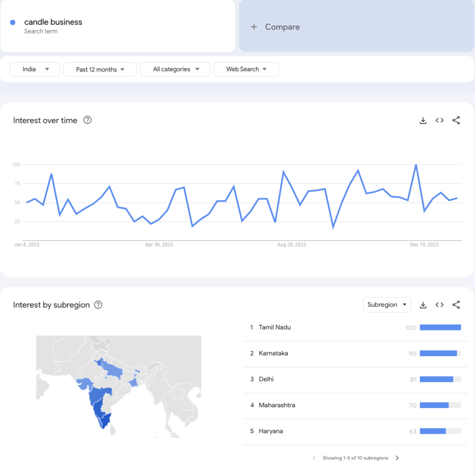Image resolution: width=475 pixels, height=476 pixels.
Task: Expand the Past 12 months time filter
Action: (100, 69)
